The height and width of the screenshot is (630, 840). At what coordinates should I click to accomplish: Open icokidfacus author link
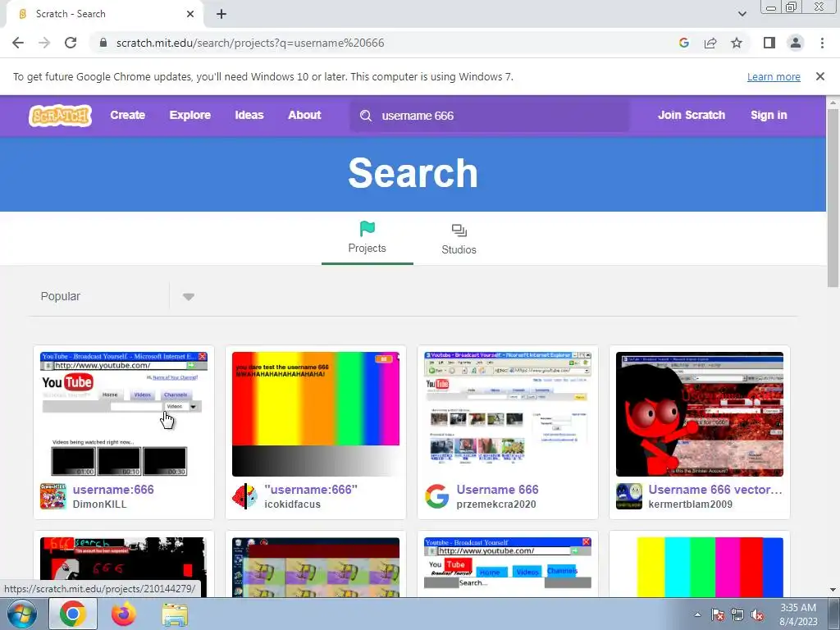point(293,504)
